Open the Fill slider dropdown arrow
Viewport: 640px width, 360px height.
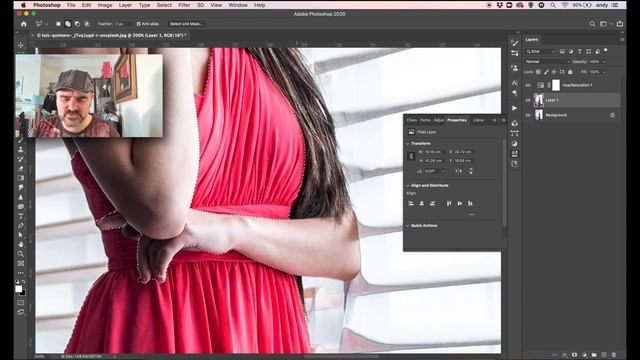tap(604, 72)
